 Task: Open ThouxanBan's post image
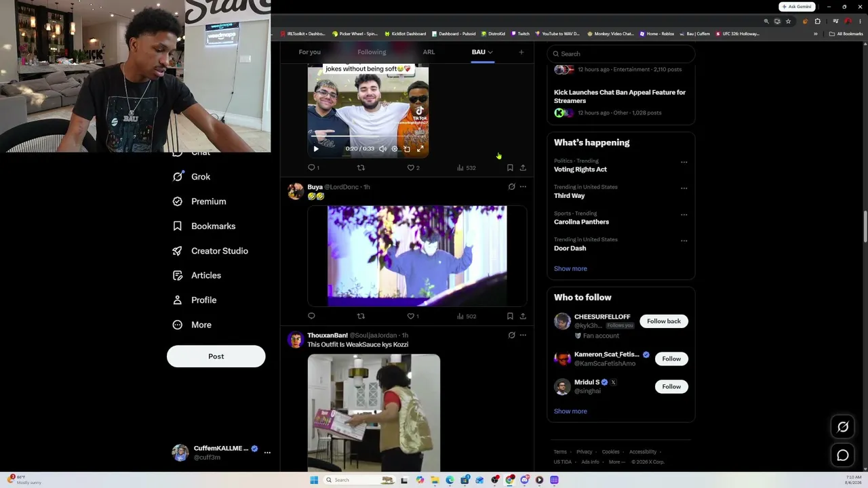(x=374, y=413)
